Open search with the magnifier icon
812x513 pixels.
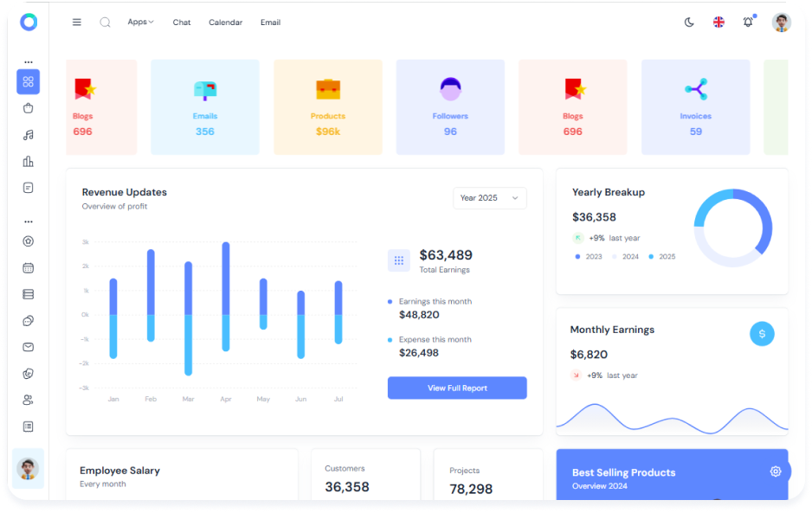105,22
